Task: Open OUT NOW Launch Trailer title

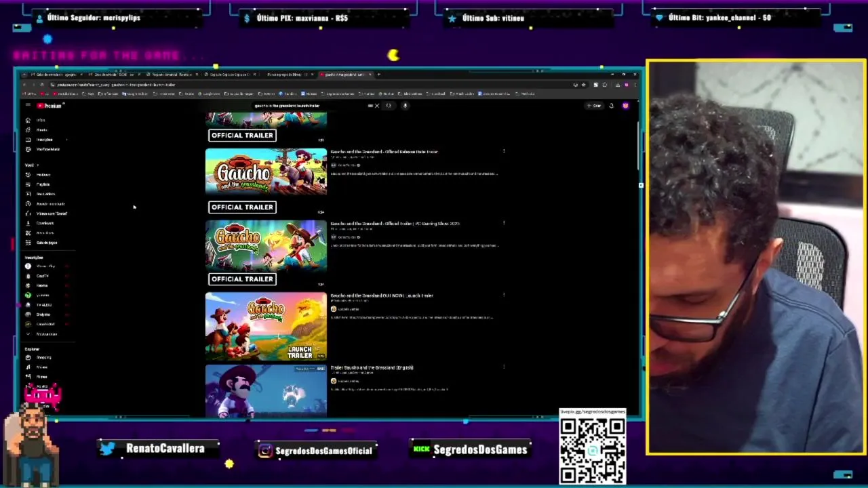Action: pyautogui.click(x=382, y=296)
